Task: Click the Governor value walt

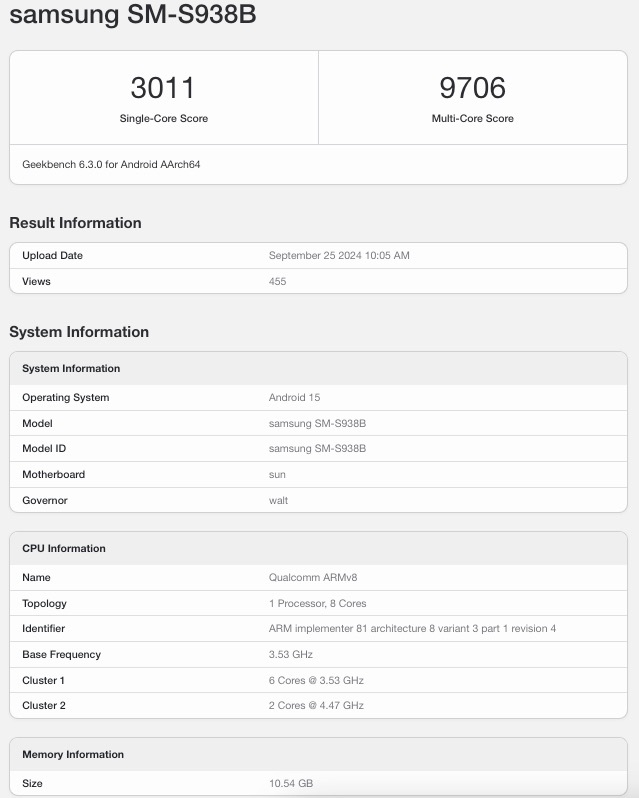Action: (x=278, y=501)
